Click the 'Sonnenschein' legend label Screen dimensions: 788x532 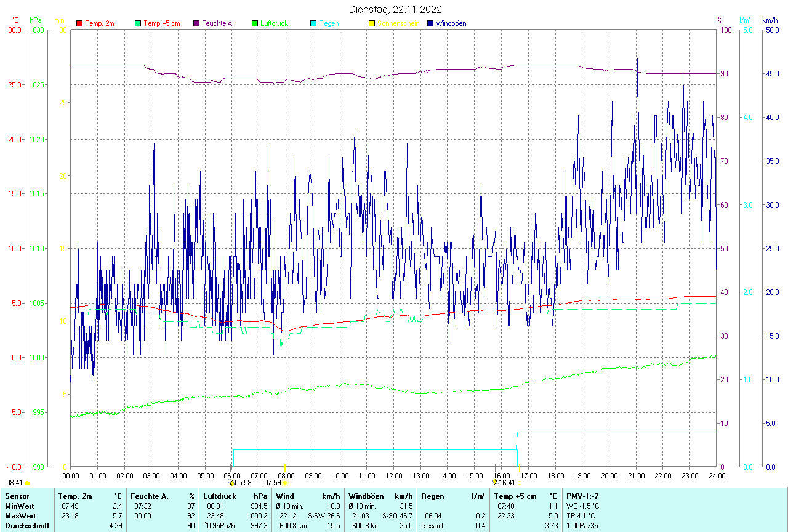398,23
